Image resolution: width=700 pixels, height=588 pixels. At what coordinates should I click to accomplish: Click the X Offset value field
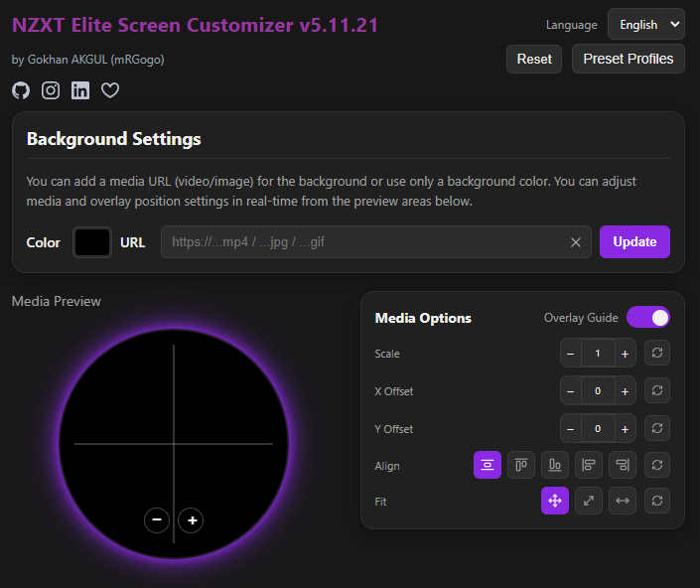pos(598,391)
